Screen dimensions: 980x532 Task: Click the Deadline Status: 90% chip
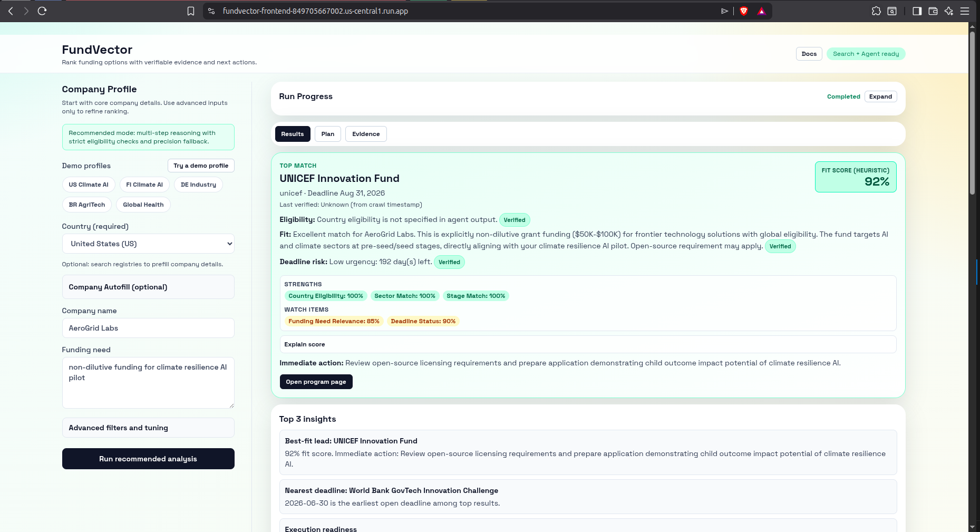click(423, 321)
